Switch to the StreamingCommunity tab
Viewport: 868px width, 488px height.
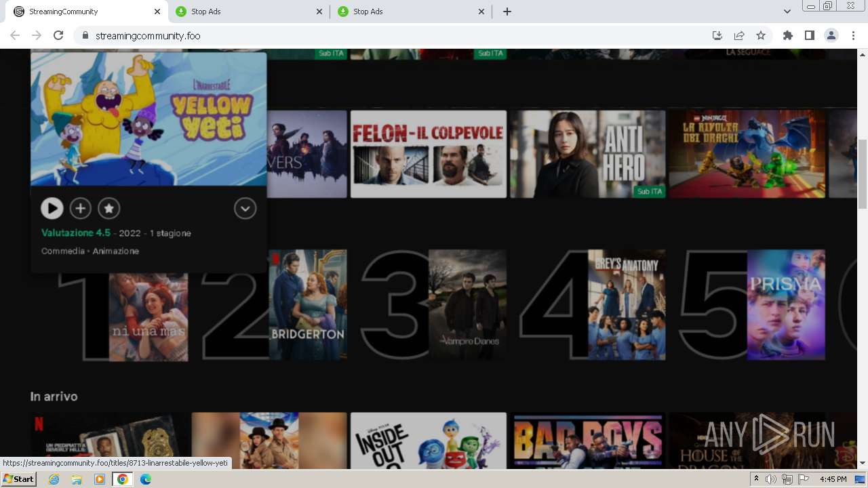pyautogui.click(x=87, y=12)
